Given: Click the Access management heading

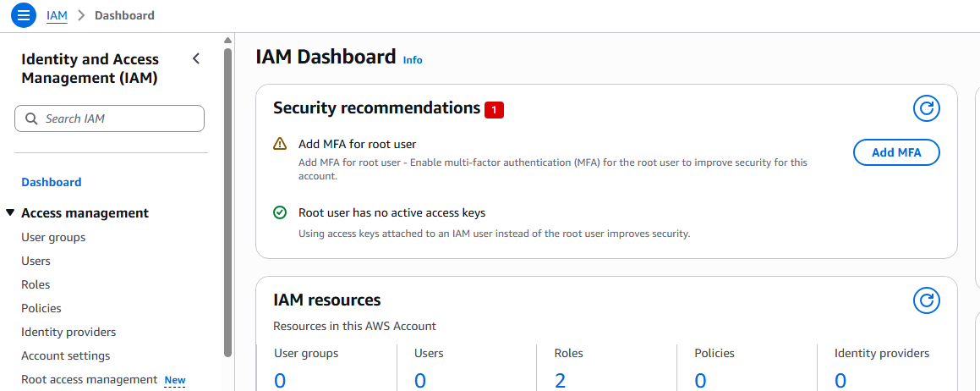Looking at the screenshot, I should [85, 212].
